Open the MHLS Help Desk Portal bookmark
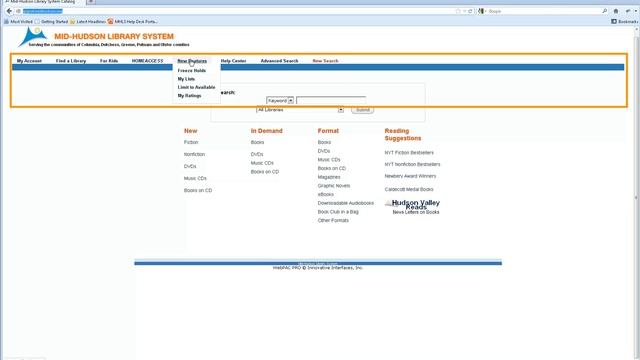The width and height of the screenshot is (640, 360). [x=133, y=21]
